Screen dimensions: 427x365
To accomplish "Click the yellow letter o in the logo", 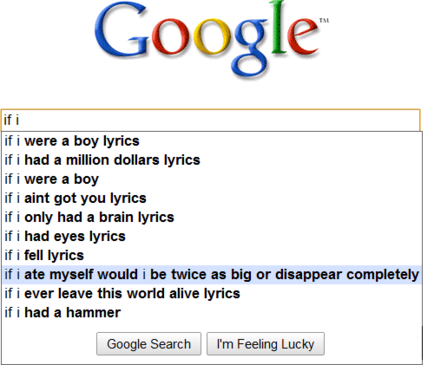I will [x=206, y=37].
